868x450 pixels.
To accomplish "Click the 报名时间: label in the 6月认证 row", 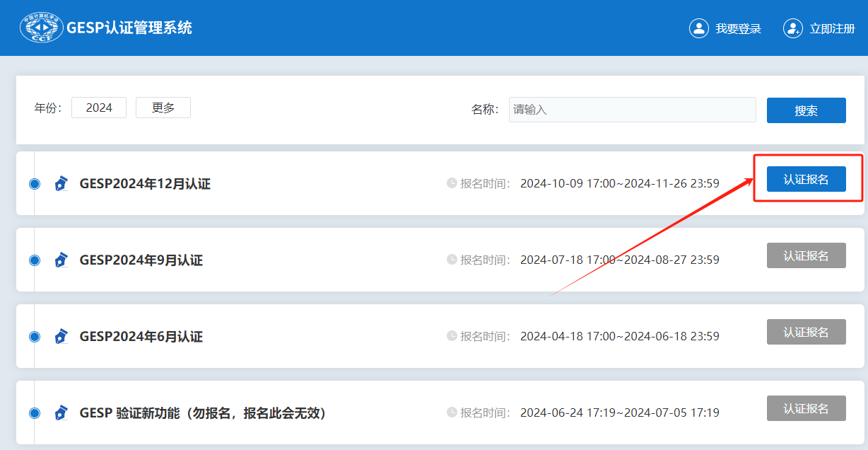I will click(486, 337).
